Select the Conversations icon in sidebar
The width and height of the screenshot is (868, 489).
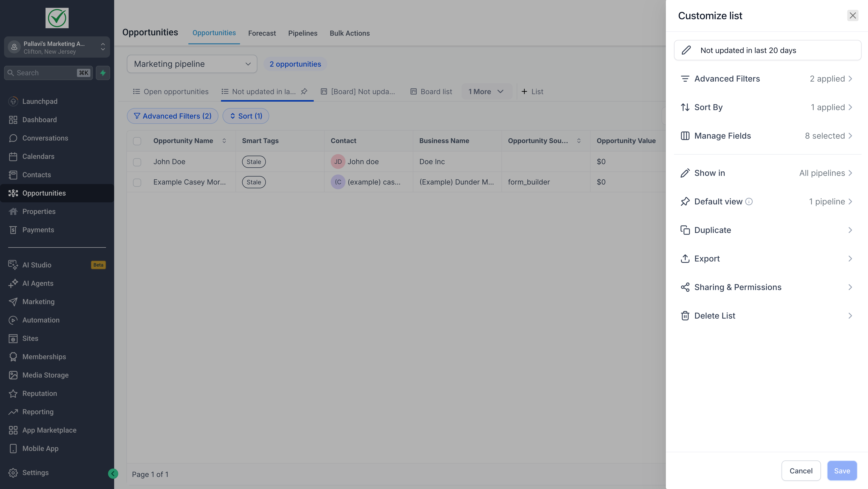point(13,138)
